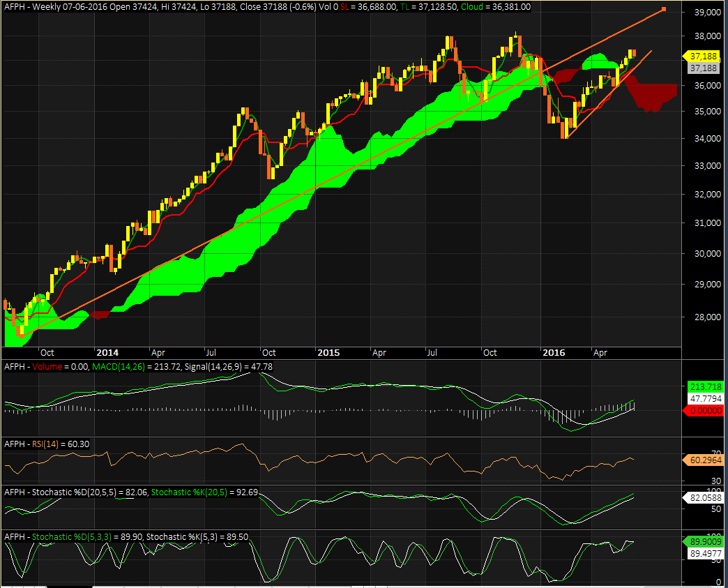Click the green 89.9009 stochastic value tag
The image size is (728, 588).
click(x=704, y=541)
